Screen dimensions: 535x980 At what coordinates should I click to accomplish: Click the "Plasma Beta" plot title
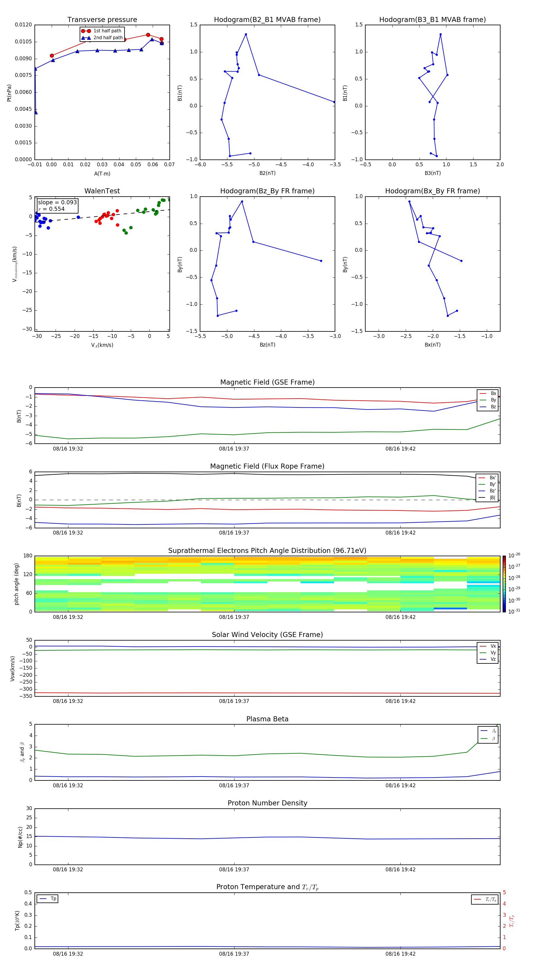point(267,719)
